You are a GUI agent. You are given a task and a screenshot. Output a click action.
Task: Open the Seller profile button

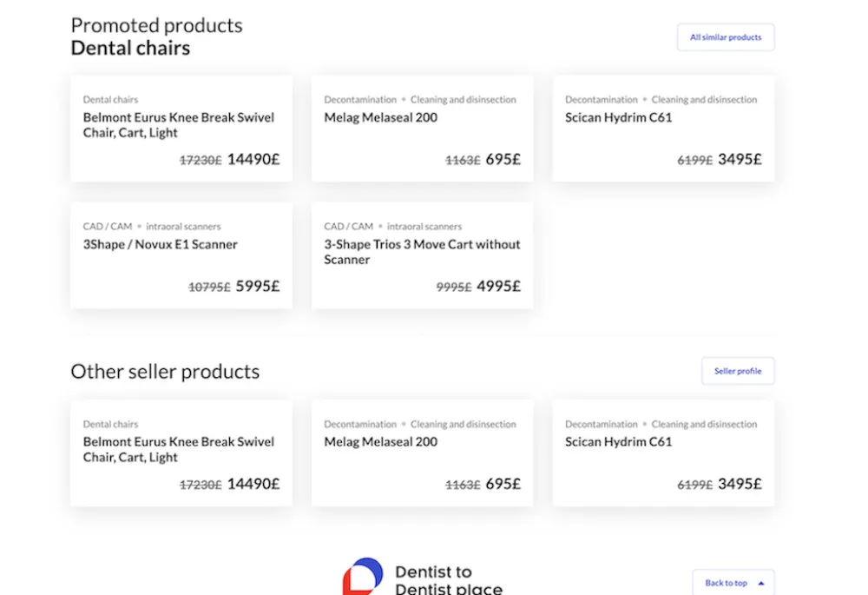737,371
